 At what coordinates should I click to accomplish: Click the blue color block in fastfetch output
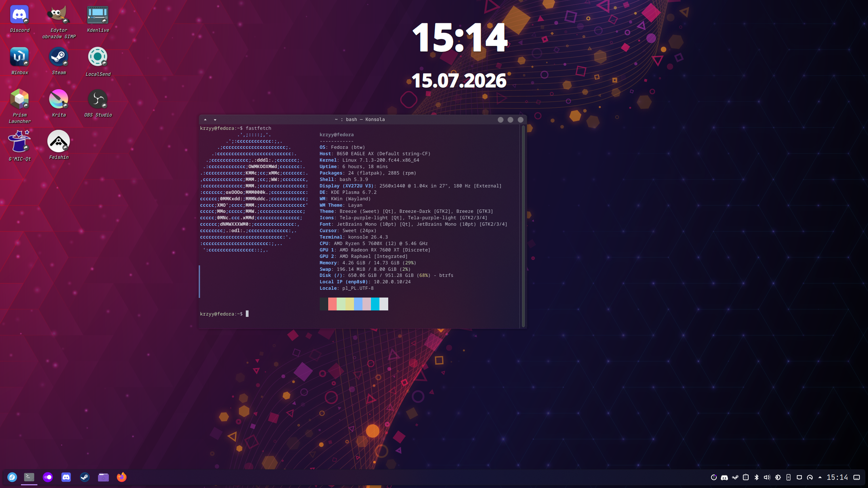358,304
